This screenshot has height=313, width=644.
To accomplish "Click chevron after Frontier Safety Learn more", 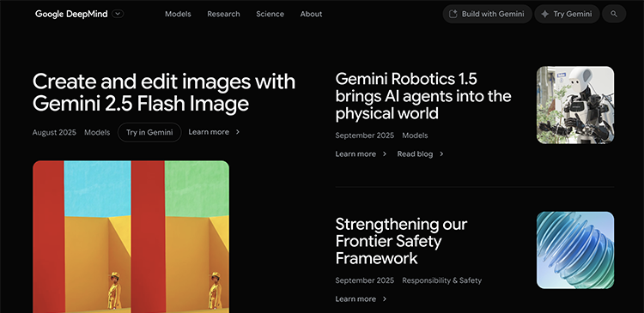I will pyautogui.click(x=385, y=299).
